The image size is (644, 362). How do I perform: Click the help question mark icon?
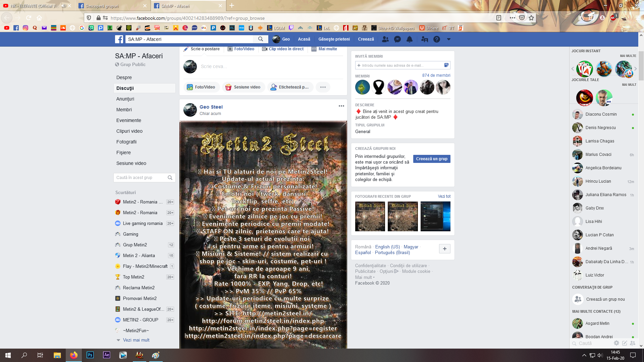436,39
